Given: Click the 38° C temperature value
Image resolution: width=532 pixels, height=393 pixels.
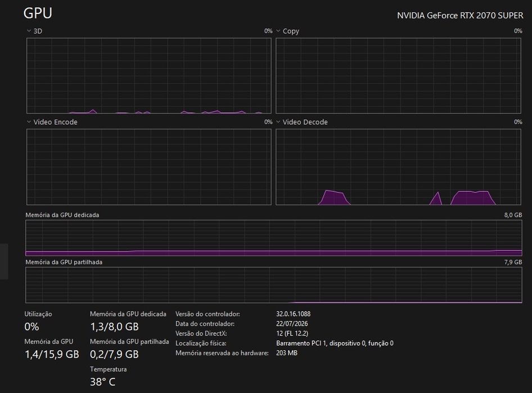Looking at the screenshot, I should [x=103, y=382].
